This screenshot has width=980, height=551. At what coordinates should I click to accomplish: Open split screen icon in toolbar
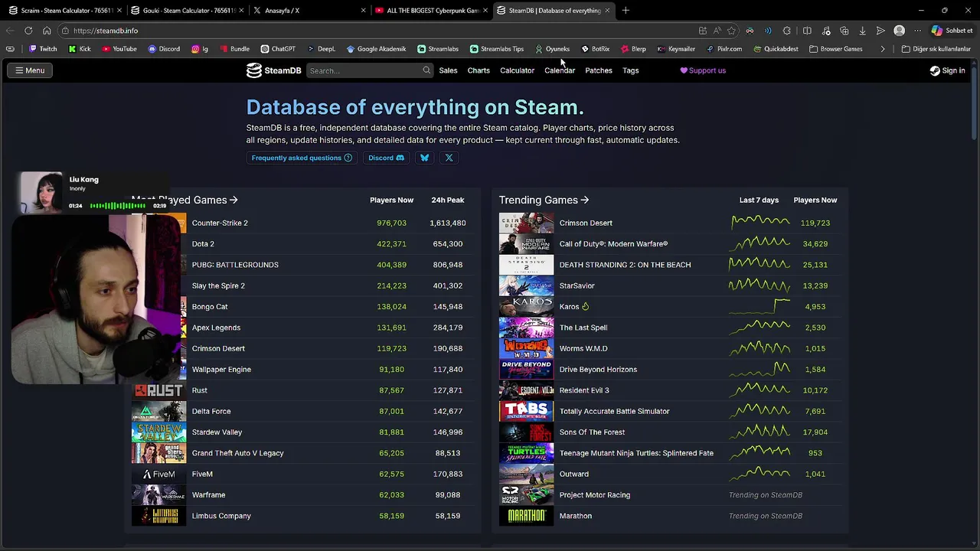coord(807,31)
